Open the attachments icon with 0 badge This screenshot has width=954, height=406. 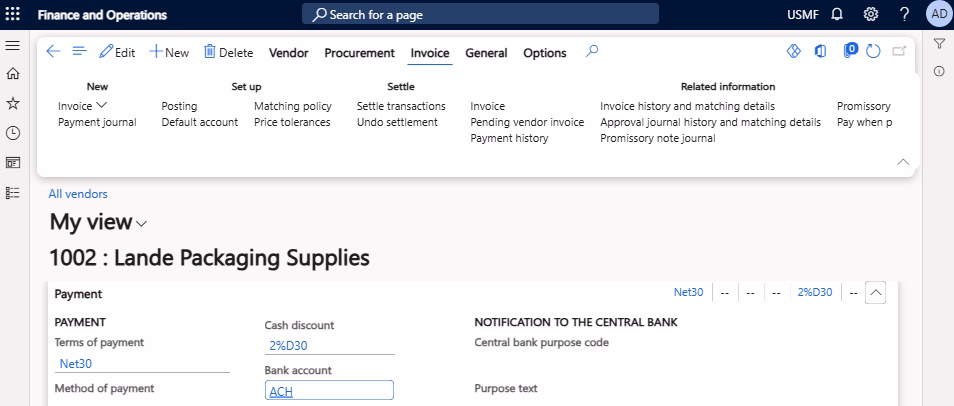[850, 51]
